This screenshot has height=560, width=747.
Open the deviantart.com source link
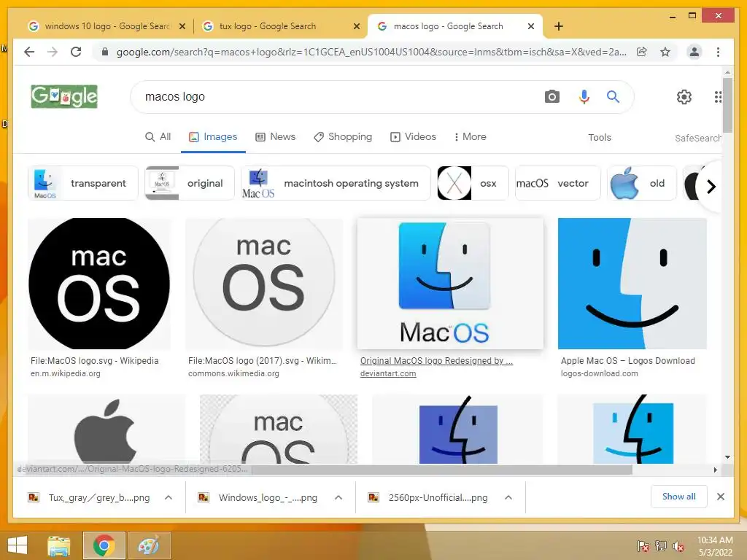pyautogui.click(x=388, y=373)
